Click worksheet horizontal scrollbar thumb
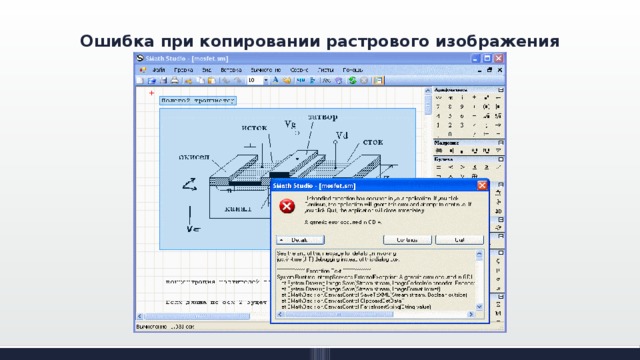Screen dimensions: 640x360 point(197,316)
